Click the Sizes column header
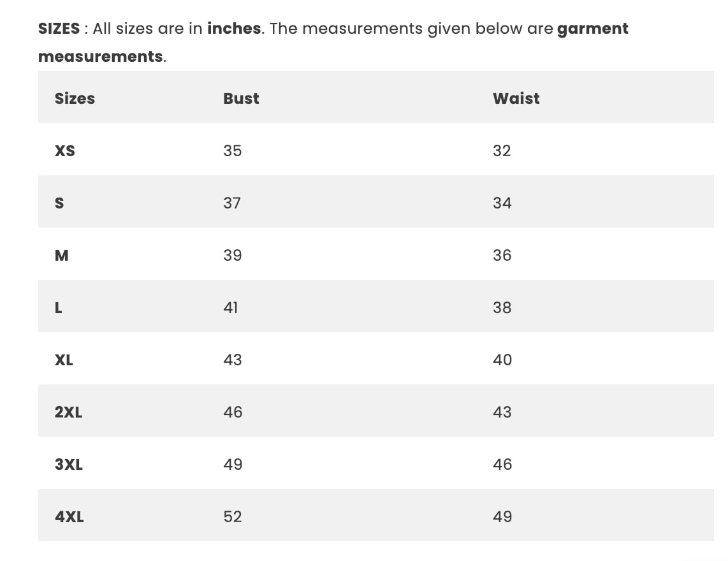Viewport: 728px width, 561px height. 75,98
